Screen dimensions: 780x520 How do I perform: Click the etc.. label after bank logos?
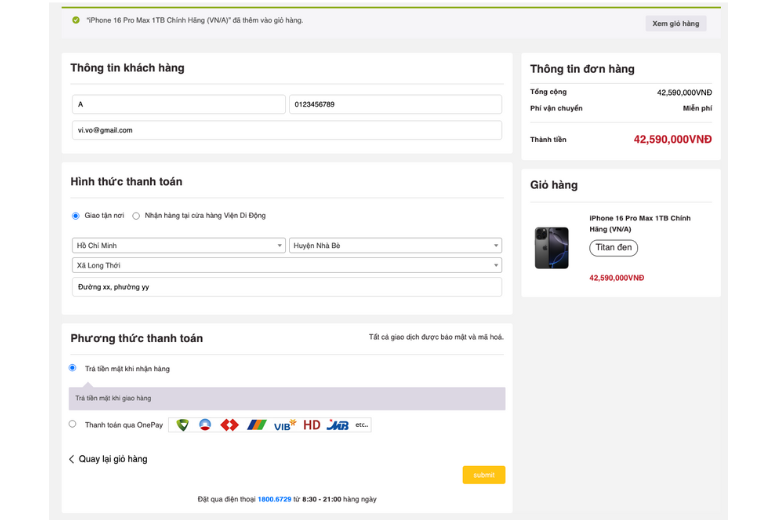point(362,424)
